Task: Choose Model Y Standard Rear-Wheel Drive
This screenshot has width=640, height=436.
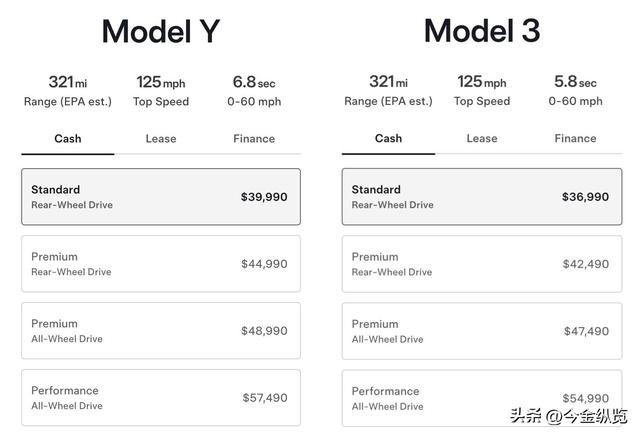Action: click(x=161, y=197)
